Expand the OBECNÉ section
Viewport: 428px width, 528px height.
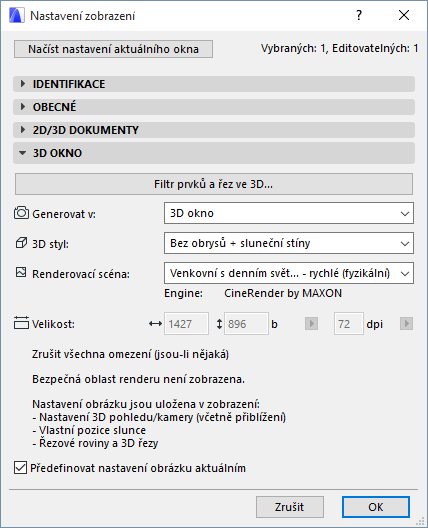coord(214,107)
